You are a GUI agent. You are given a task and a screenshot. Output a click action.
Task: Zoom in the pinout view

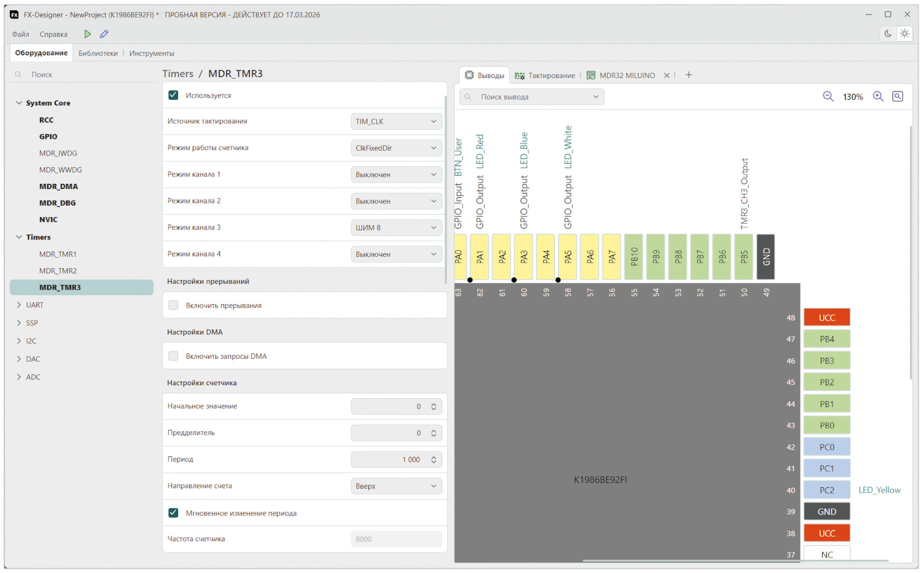[878, 96]
